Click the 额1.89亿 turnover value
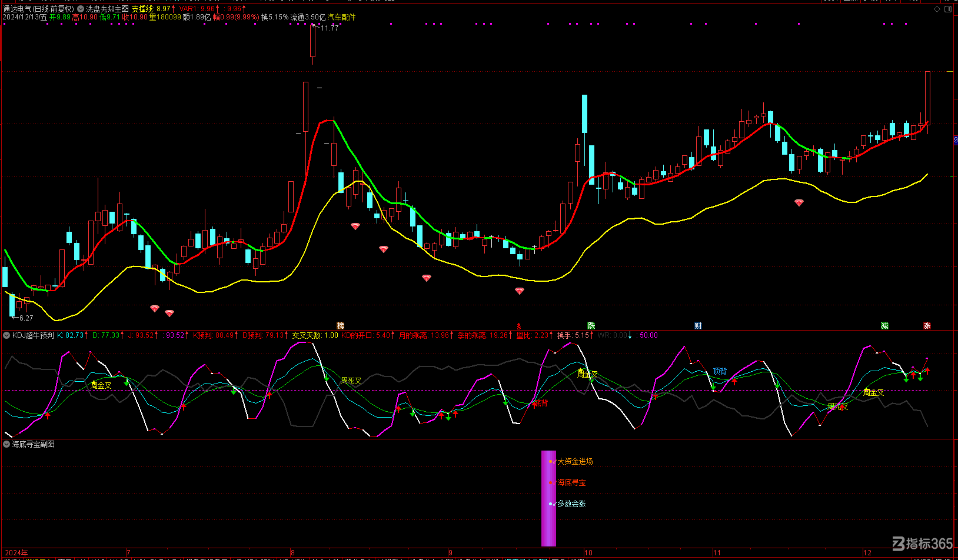The width and height of the screenshot is (958, 560). [x=197, y=17]
